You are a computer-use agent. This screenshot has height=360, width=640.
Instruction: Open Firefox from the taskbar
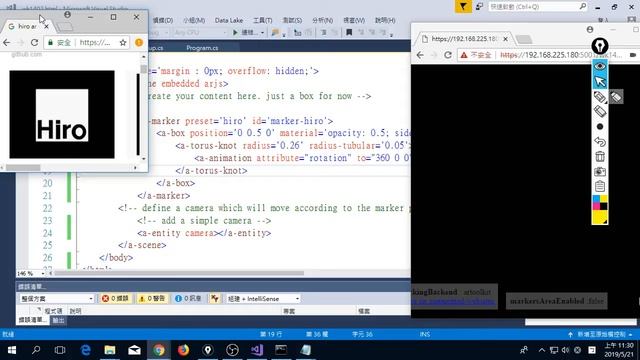coord(183,350)
